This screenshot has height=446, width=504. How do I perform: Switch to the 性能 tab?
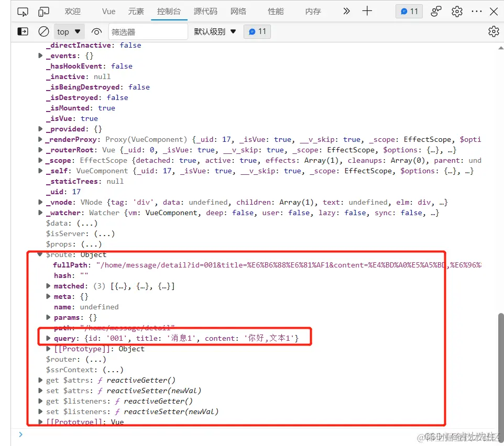pyautogui.click(x=276, y=12)
